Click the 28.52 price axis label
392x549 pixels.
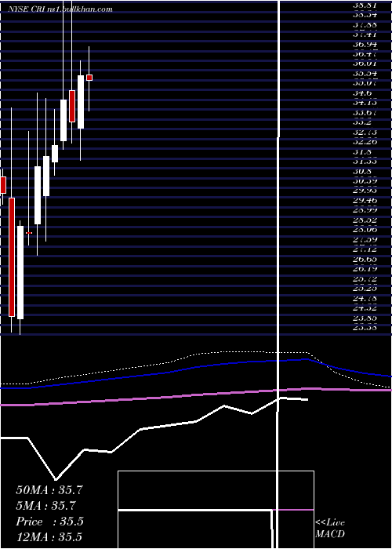pyautogui.click(x=365, y=220)
